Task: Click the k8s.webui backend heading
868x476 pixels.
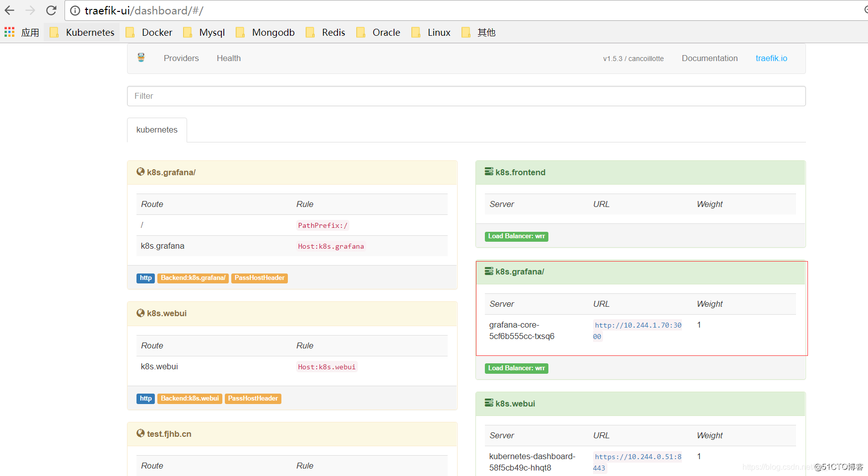Action: pos(515,404)
